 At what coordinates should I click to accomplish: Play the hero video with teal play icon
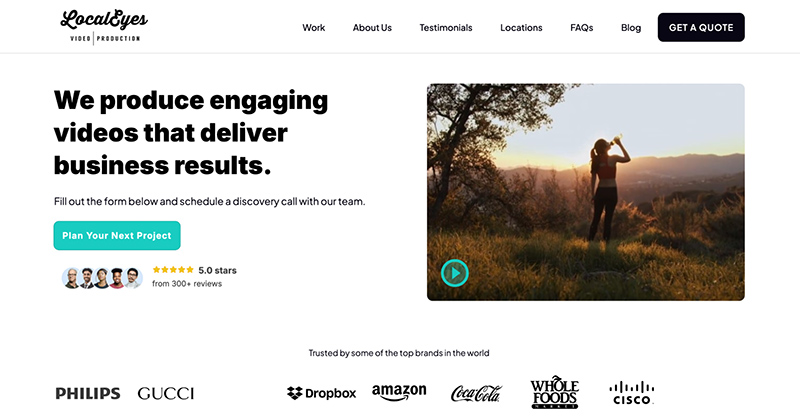point(455,273)
